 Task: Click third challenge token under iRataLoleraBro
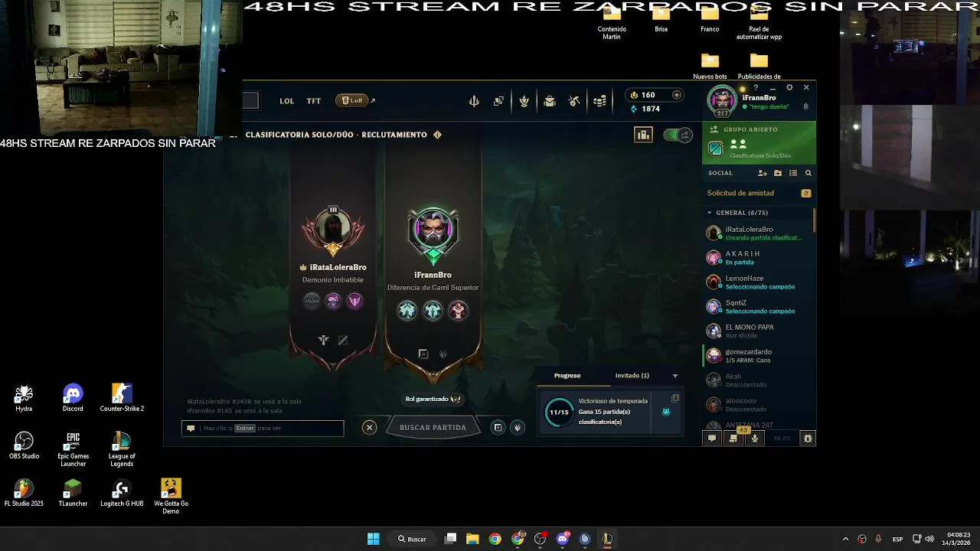pos(354,301)
